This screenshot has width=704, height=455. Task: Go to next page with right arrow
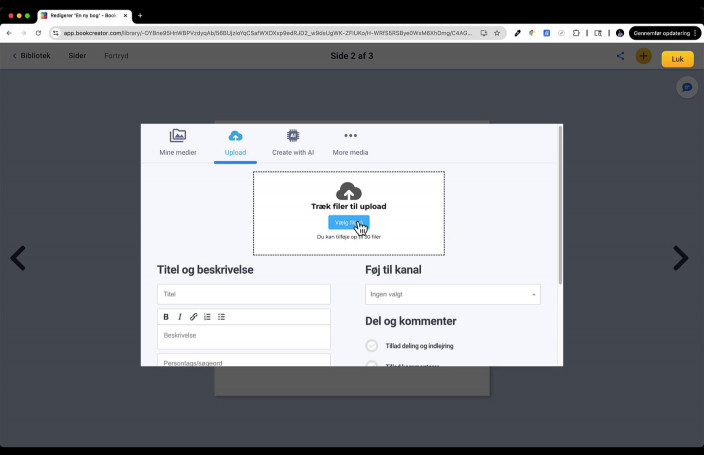pos(680,258)
